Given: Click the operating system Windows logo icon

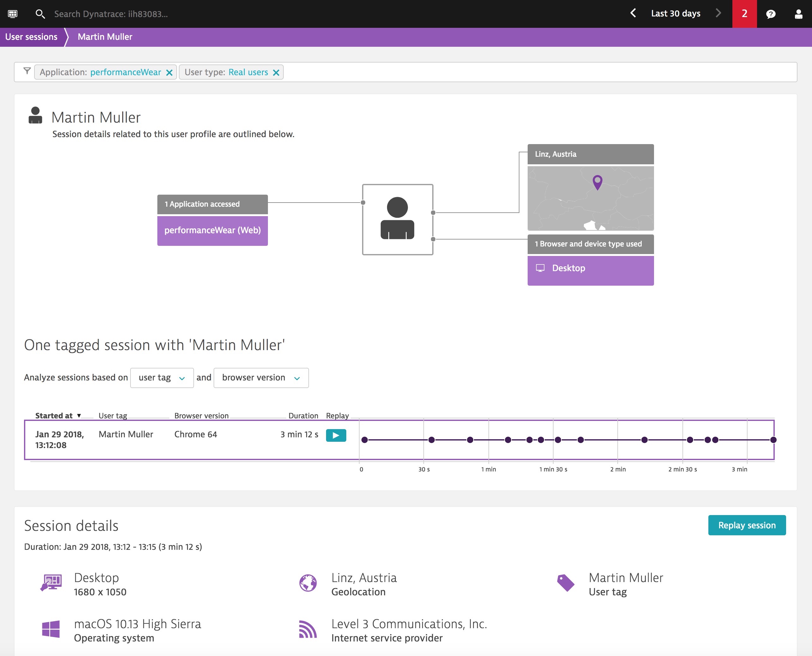Looking at the screenshot, I should [51, 629].
